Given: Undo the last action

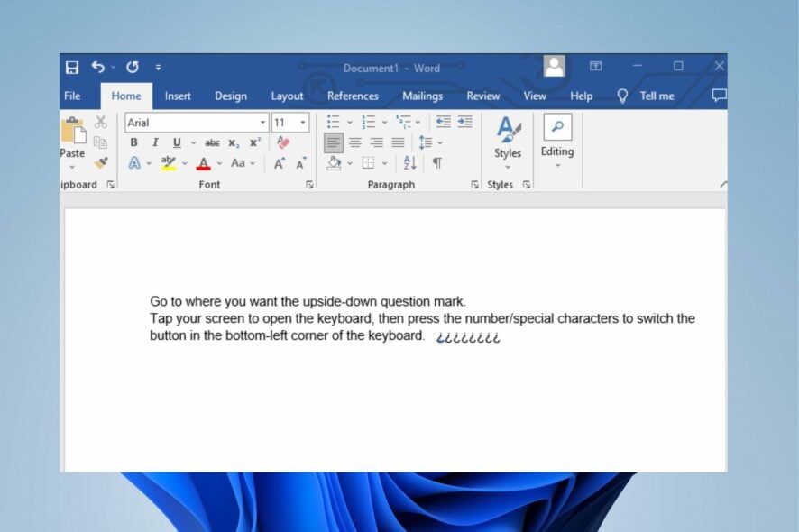Looking at the screenshot, I should point(97,67).
